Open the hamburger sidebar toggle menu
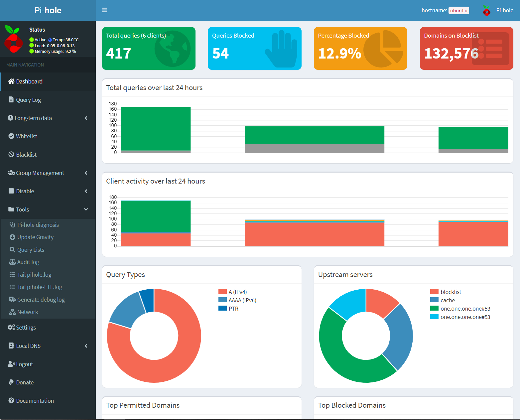The width and height of the screenshot is (520, 420). click(x=104, y=10)
